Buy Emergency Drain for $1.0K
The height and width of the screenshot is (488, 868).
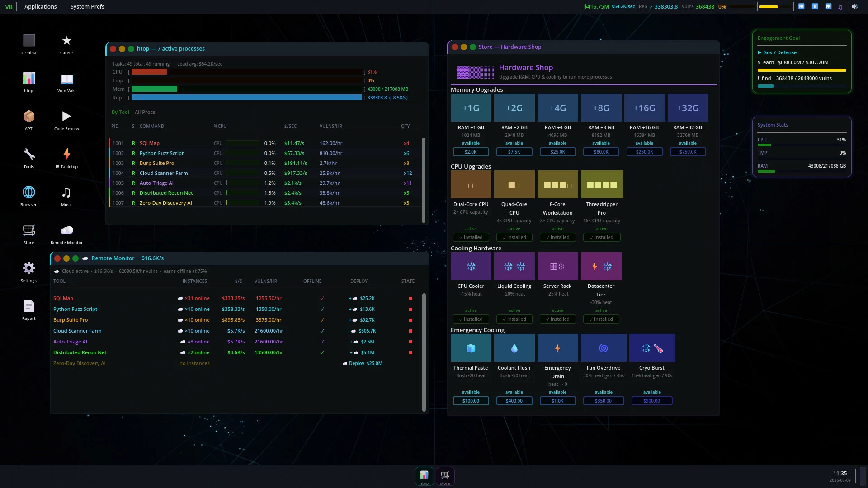557,401
